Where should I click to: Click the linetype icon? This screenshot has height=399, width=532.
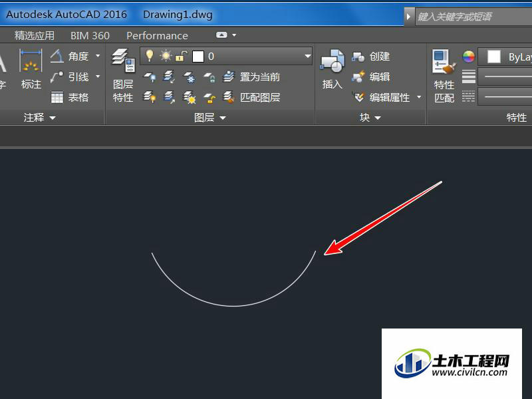(x=469, y=96)
